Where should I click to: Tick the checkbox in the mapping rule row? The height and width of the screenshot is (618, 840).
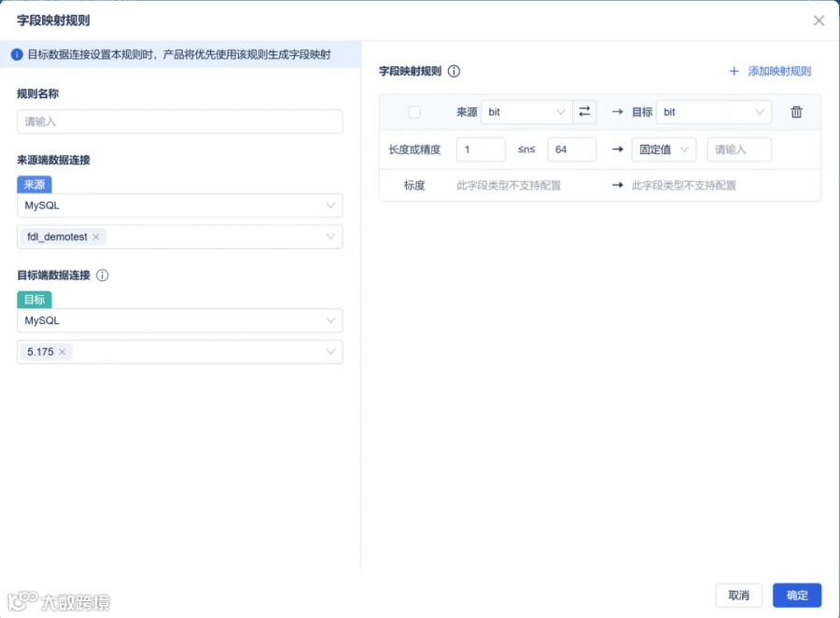[x=414, y=112]
